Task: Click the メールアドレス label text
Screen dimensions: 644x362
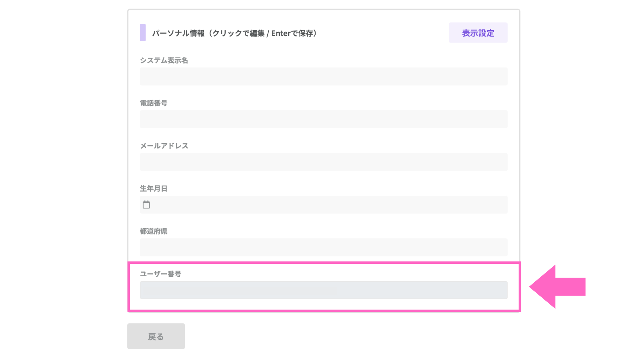Action: click(164, 146)
